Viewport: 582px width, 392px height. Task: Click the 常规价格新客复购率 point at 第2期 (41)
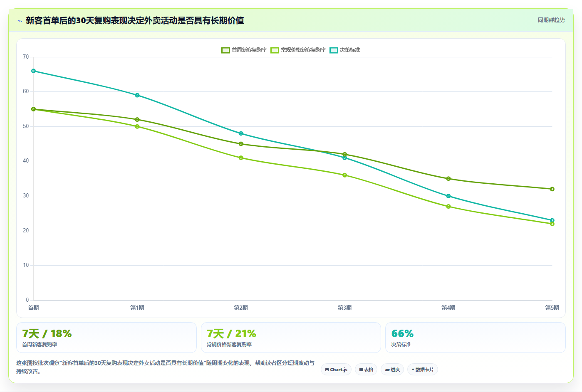[x=241, y=158]
